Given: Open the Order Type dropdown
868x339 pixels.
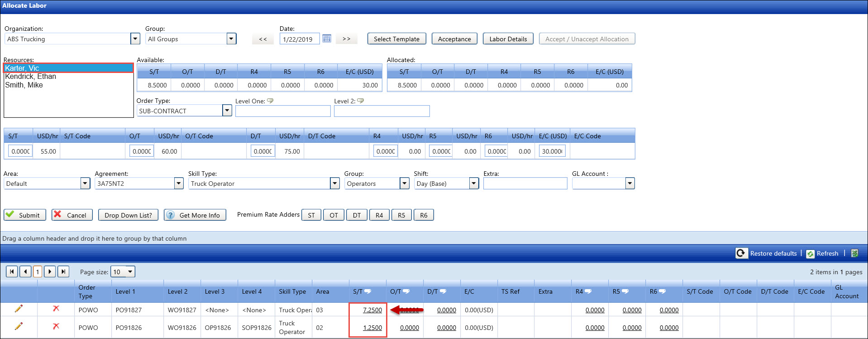Looking at the screenshot, I should [227, 111].
